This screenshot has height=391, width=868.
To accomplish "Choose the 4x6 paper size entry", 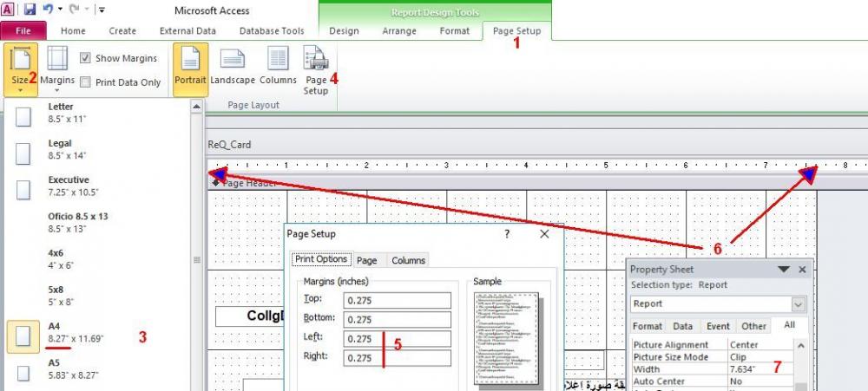I will pyautogui.click(x=97, y=259).
